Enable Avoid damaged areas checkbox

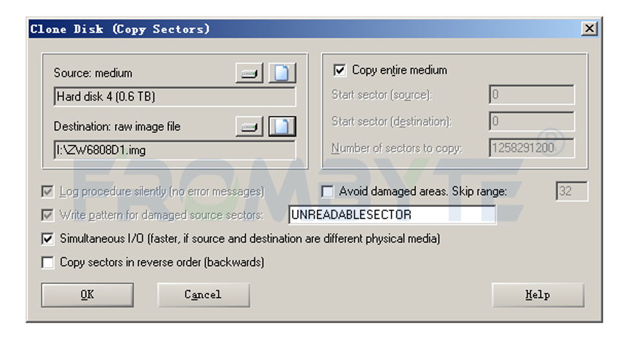(327, 191)
